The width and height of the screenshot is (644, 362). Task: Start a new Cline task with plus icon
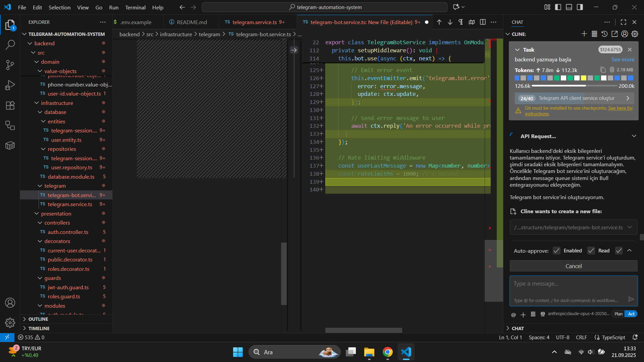pyautogui.click(x=584, y=34)
